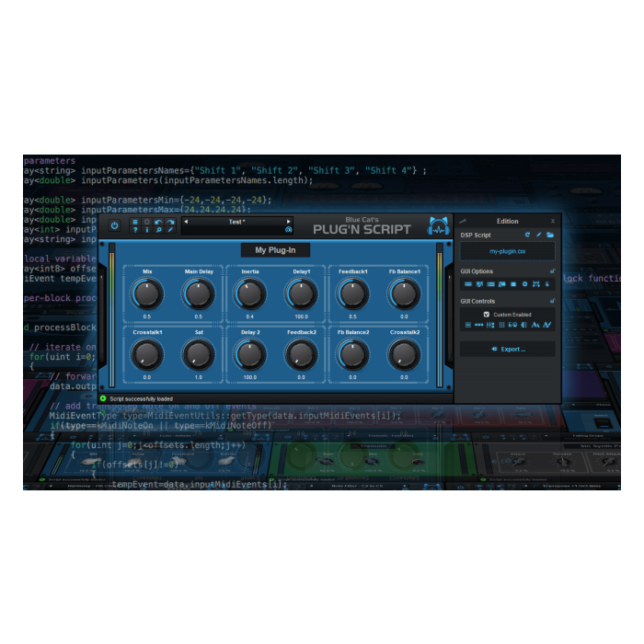Click the MIDI learn antenna icon under the preset
The height and width of the screenshot is (644, 644).
coord(288,230)
